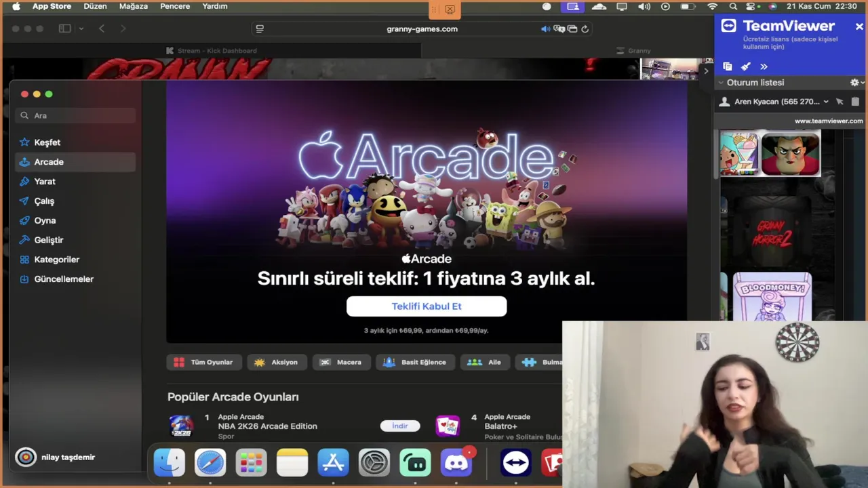Open NBA 2K26 Arcade Edition icon
Screen dimensions: 868x488
click(x=181, y=426)
